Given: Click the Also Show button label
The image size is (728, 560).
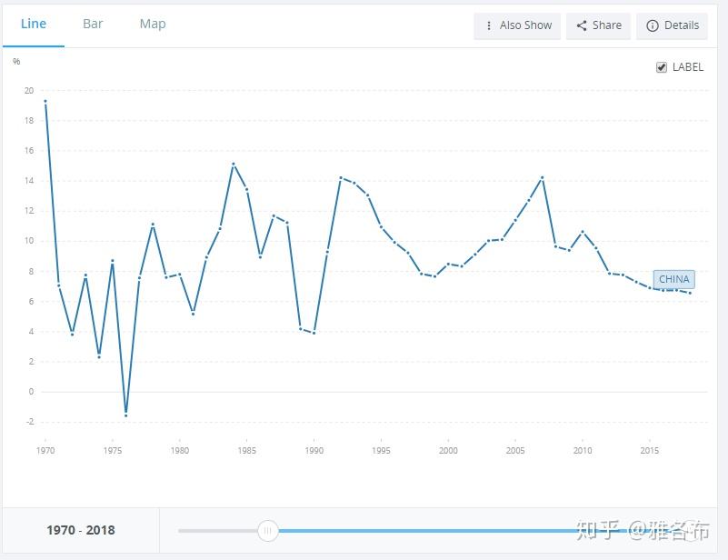Looking at the screenshot, I should point(525,25).
